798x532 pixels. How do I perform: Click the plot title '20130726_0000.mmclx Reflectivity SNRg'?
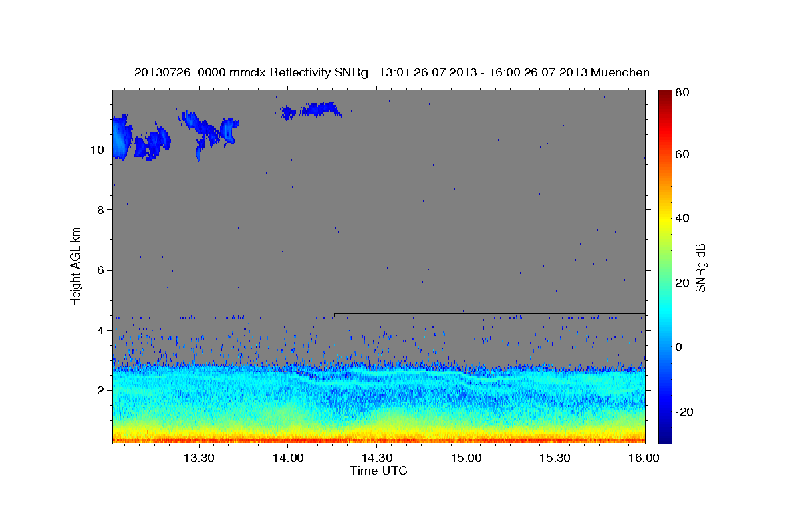pyautogui.click(x=251, y=73)
